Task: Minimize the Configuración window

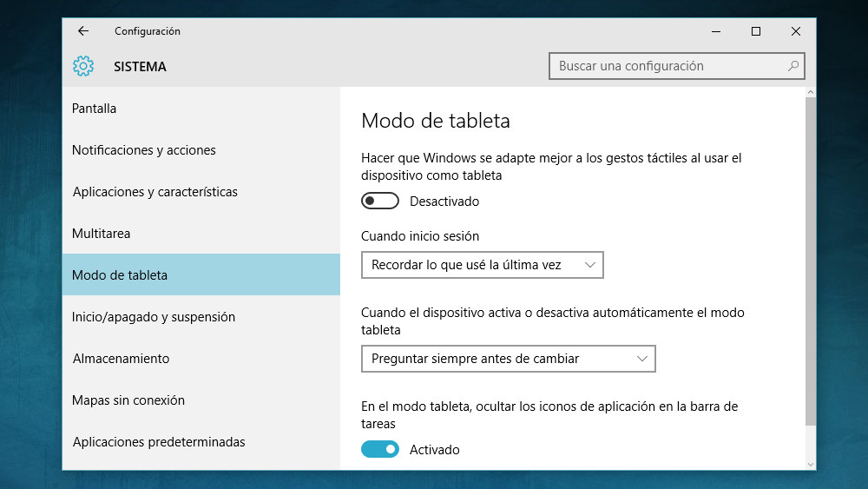Action: [716, 31]
